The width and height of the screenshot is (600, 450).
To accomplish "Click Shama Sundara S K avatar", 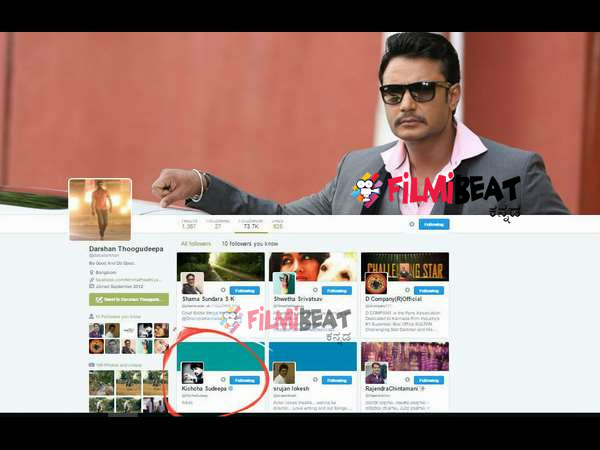I will 192,283.
